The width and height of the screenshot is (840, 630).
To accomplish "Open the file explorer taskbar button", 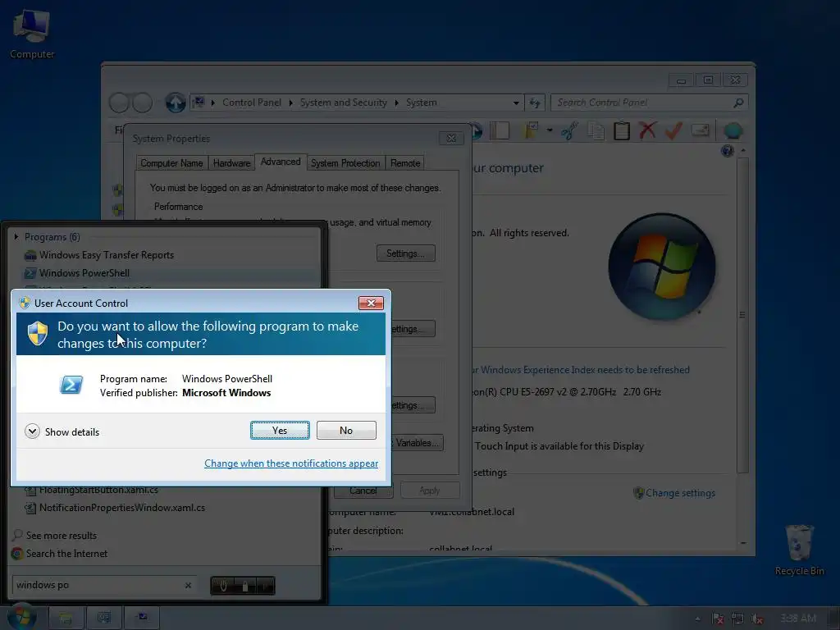I will [x=66, y=619].
